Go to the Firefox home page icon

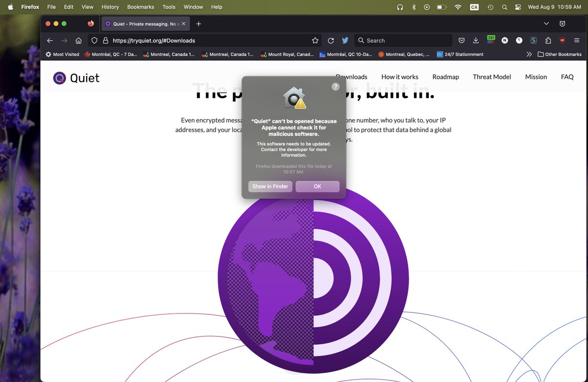pyautogui.click(x=78, y=41)
